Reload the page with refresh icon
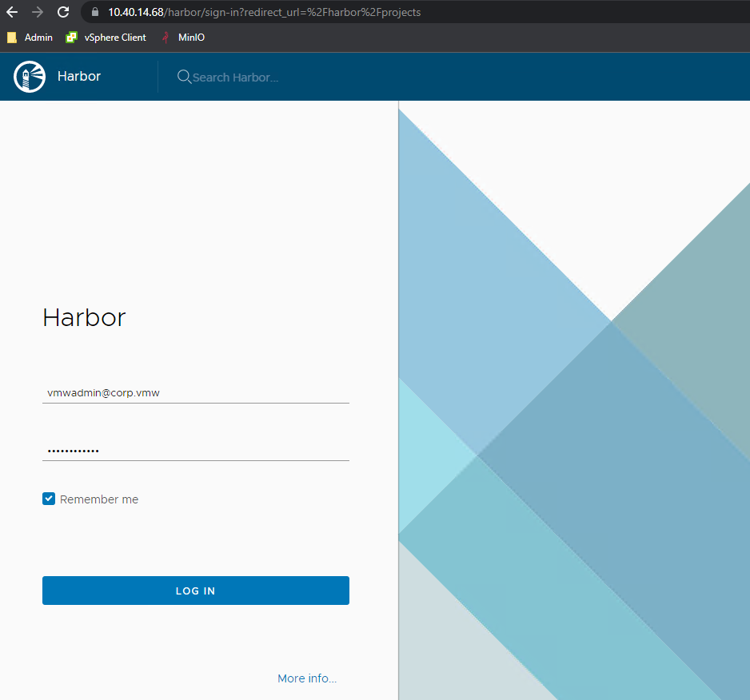The height and width of the screenshot is (700, 750). pos(63,12)
